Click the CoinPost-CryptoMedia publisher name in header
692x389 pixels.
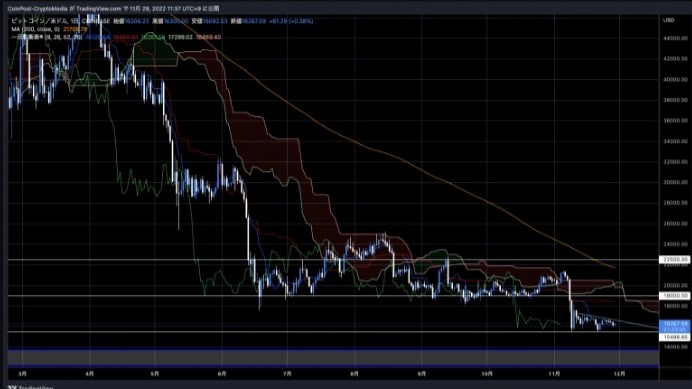(x=37, y=8)
